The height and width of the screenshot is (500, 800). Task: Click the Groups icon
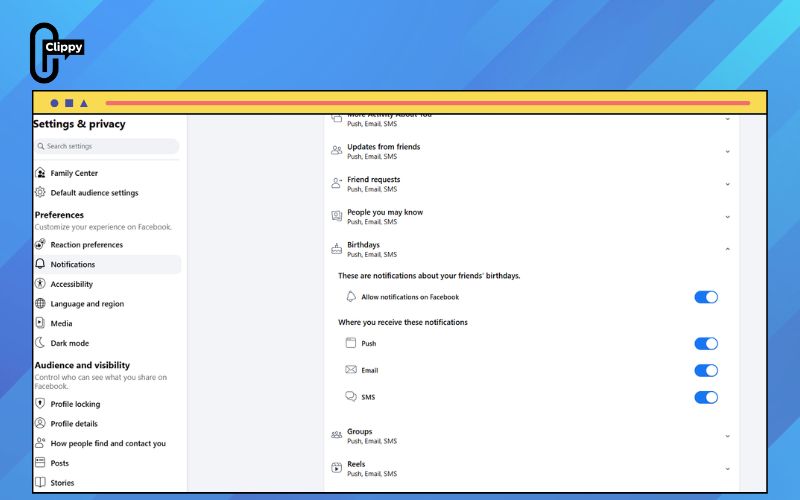[337, 435]
